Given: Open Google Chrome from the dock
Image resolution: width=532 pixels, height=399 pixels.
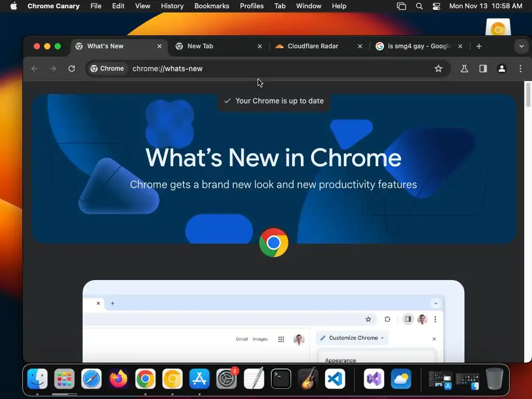Looking at the screenshot, I should click(x=145, y=379).
